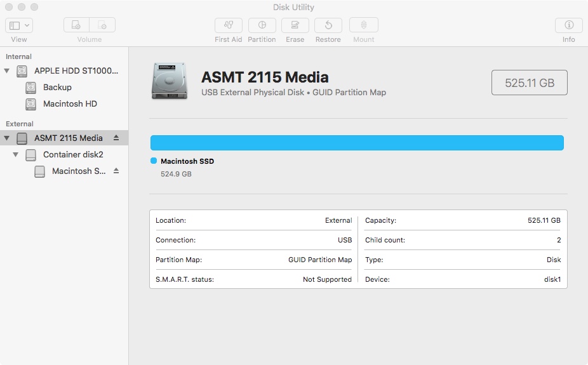The height and width of the screenshot is (365, 588).
Task: Click the blue Macintosh SSD legend dot
Action: point(154,161)
